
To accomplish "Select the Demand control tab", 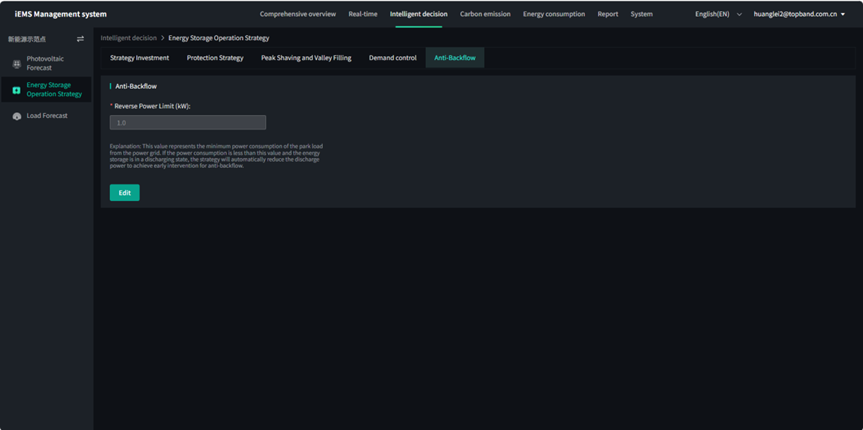I will point(392,58).
